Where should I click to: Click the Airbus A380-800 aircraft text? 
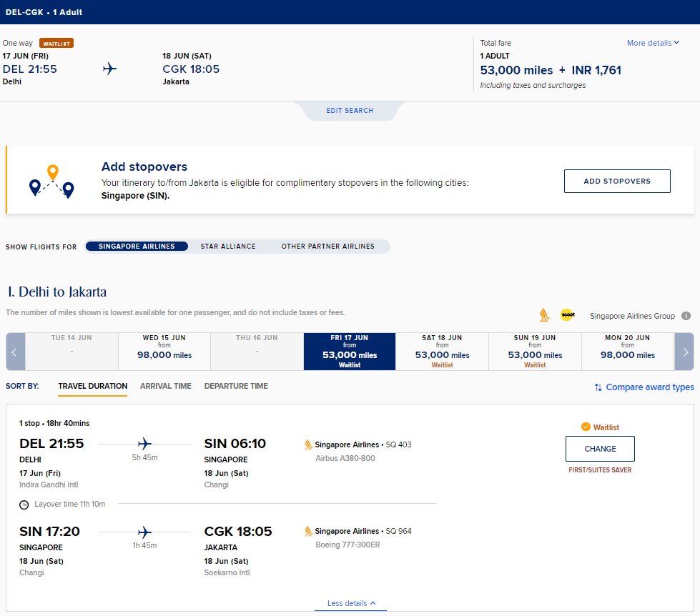click(345, 458)
